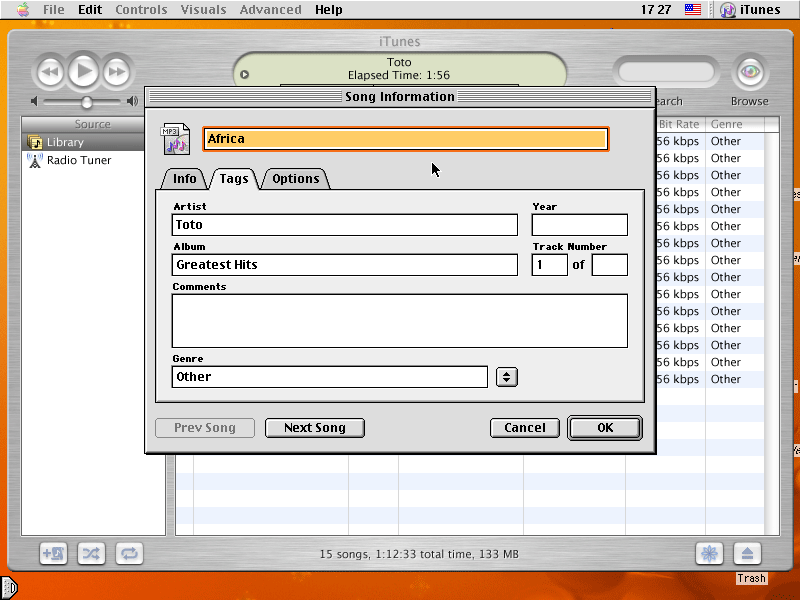This screenshot has height=600, width=800.
Task: Switch to the Tags tab
Action: coord(234,179)
